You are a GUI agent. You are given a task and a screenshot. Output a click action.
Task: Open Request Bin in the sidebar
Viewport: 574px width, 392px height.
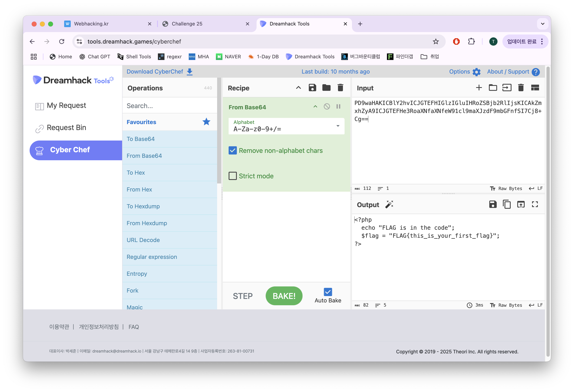[x=66, y=128]
